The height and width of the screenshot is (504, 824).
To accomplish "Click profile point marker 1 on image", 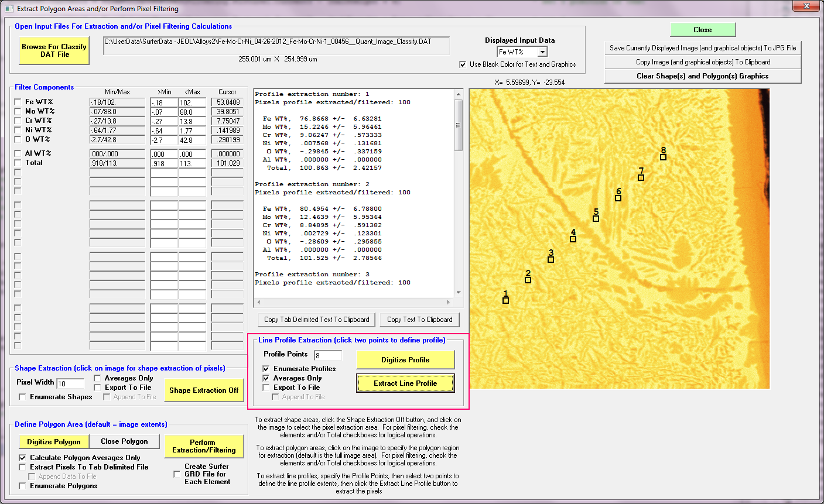I will [x=505, y=300].
